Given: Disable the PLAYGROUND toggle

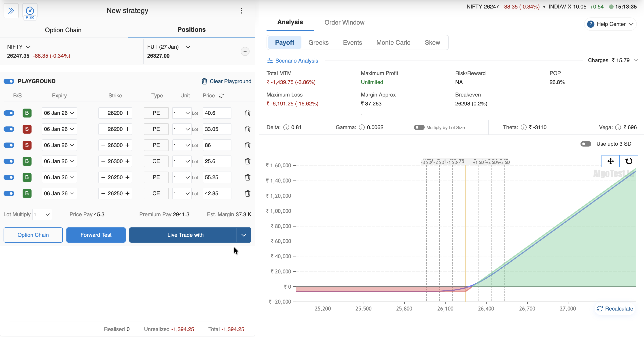Looking at the screenshot, I should 9,82.
